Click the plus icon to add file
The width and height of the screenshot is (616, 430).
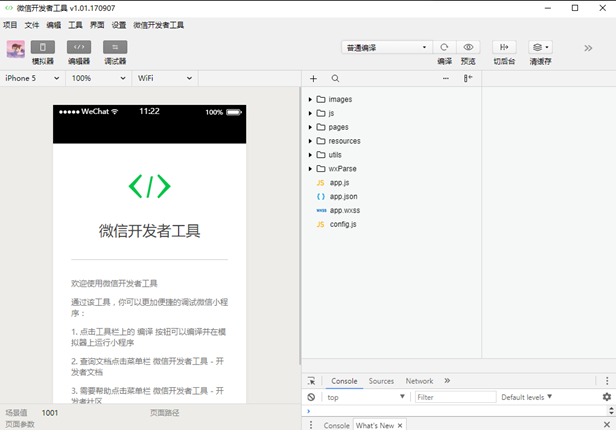click(x=313, y=79)
